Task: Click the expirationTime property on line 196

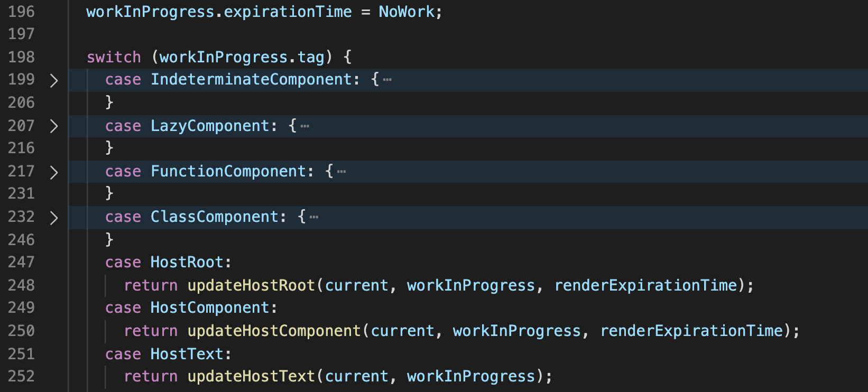Action: 288,12
